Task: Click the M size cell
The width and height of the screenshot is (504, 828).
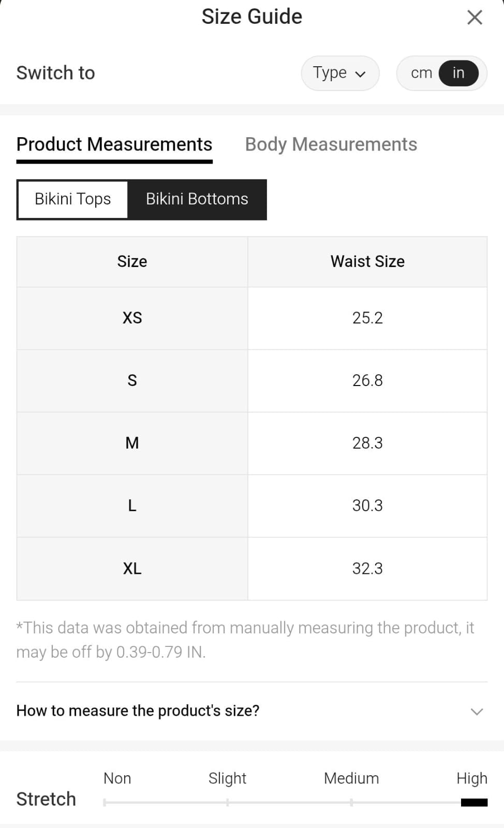Action: [x=132, y=443]
